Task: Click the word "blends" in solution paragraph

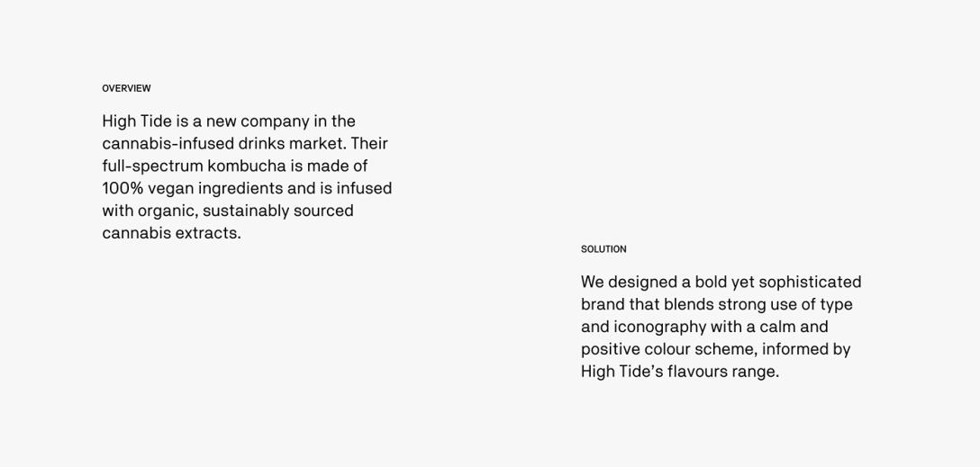Action: point(688,304)
